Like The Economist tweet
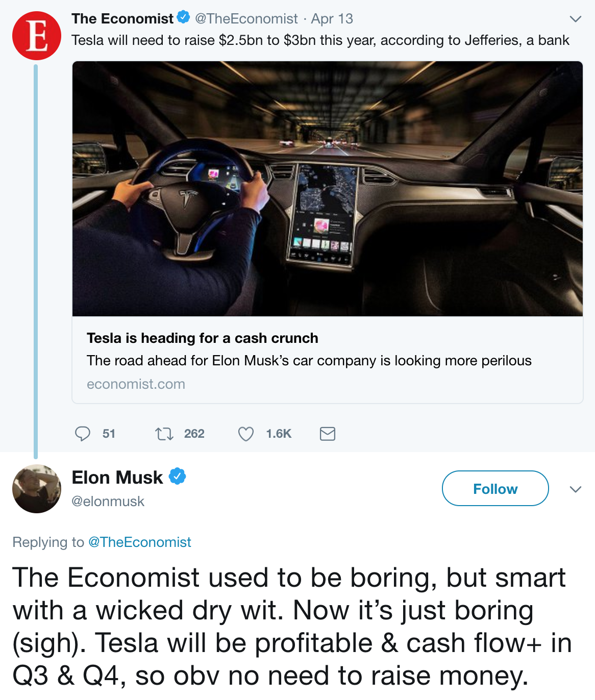 (246, 434)
